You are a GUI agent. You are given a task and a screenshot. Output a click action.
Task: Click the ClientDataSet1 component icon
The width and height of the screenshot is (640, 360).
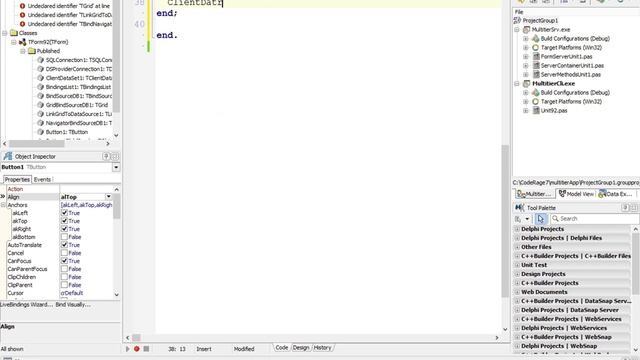[40, 78]
